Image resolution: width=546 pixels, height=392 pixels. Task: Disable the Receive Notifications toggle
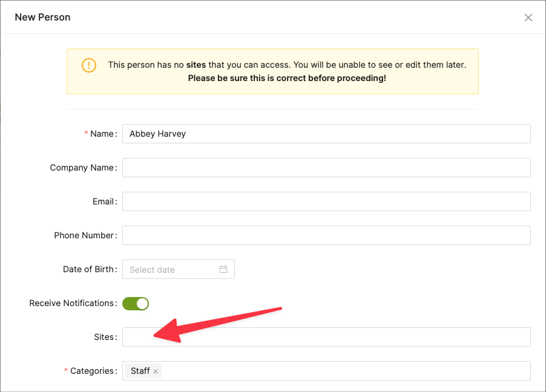[136, 303]
